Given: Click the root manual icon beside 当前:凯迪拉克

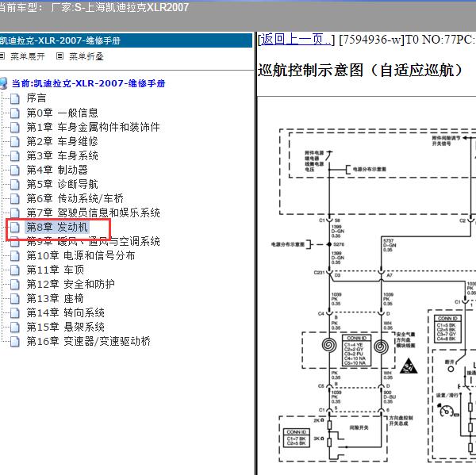Looking at the screenshot, I should pyautogui.click(x=3, y=83).
